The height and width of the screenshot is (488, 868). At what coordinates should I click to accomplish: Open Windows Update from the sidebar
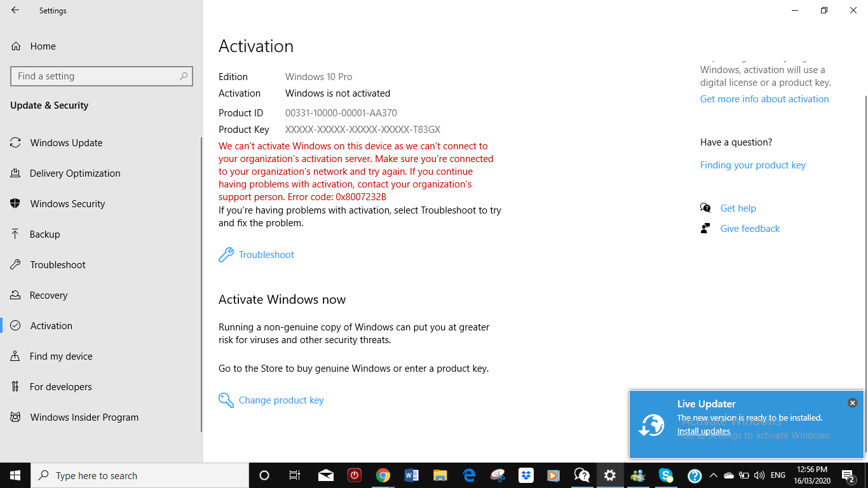coord(66,143)
